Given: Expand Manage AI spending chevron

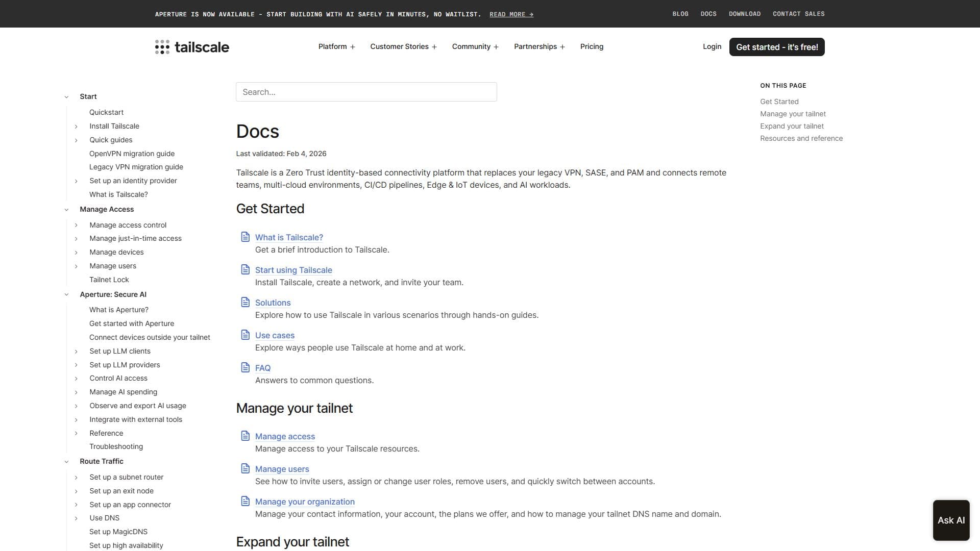Looking at the screenshot, I should tap(76, 392).
